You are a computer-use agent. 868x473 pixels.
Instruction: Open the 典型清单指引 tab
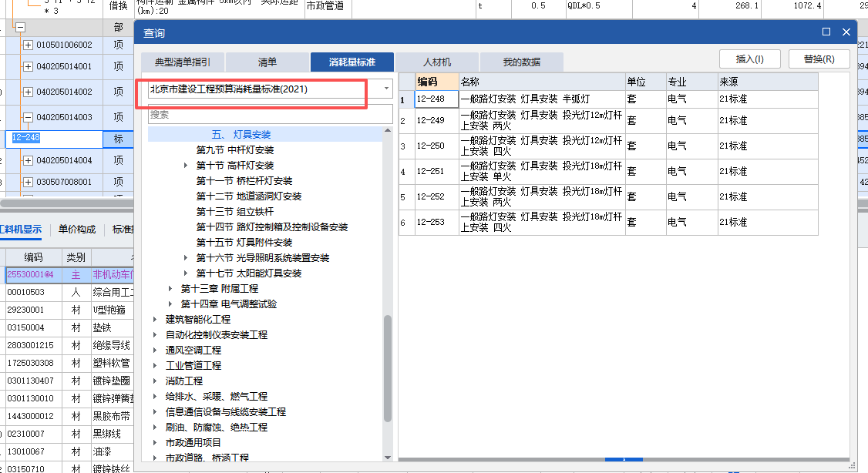pyautogui.click(x=185, y=62)
